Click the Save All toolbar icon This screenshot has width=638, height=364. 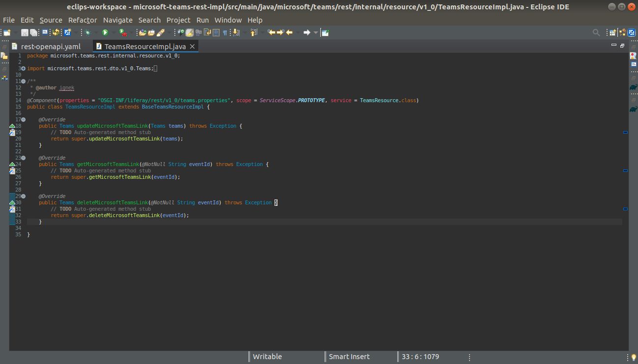click(34, 32)
